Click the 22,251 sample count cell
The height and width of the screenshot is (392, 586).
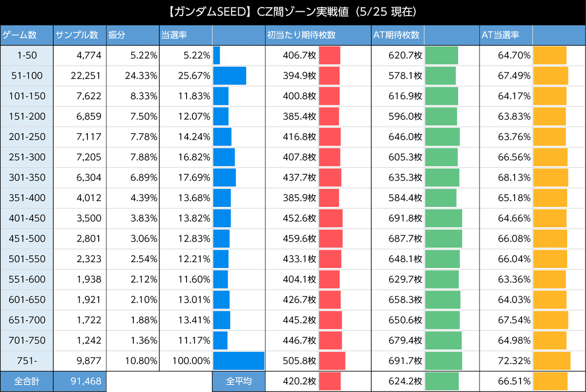(79, 76)
